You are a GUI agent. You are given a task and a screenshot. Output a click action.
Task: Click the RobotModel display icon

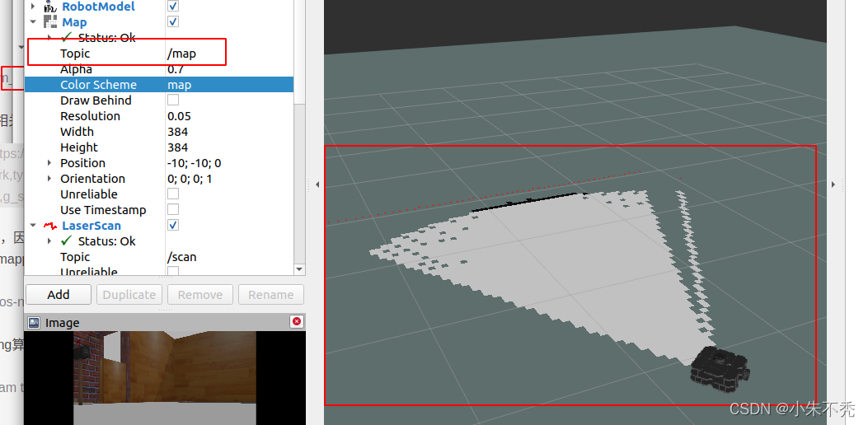coord(50,7)
